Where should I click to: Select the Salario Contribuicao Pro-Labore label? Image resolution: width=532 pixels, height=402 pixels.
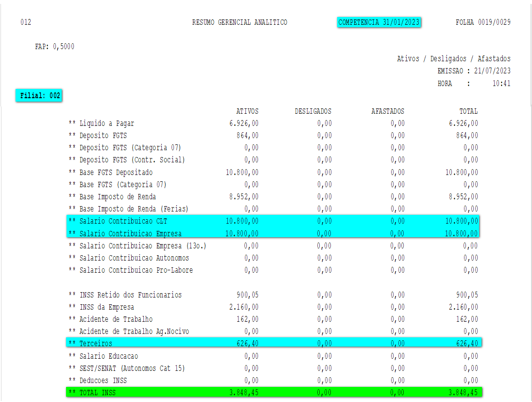pyautogui.click(x=136, y=270)
